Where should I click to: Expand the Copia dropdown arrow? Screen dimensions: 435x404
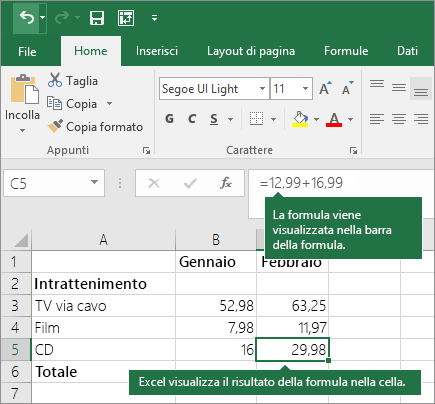pyautogui.click(x=109, y=104)
